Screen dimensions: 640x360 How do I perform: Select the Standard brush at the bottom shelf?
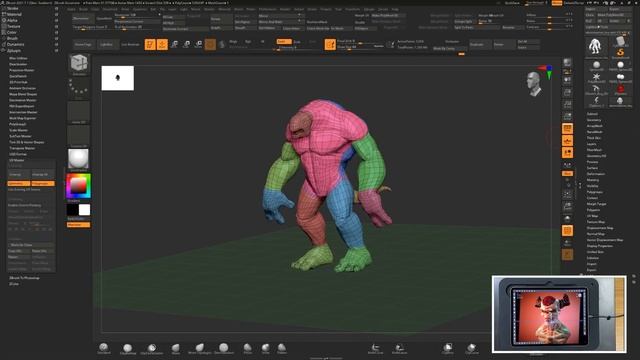coord(104,348)
